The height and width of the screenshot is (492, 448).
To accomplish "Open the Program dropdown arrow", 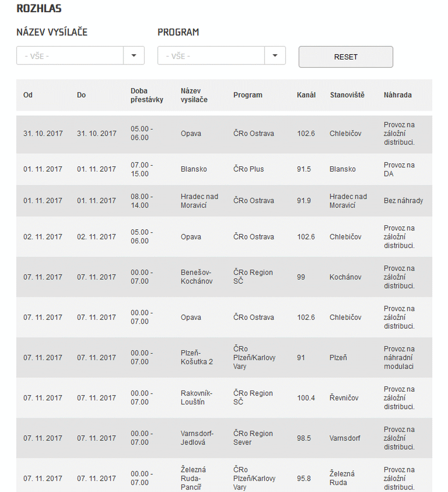I will click(x=275, y=56).
